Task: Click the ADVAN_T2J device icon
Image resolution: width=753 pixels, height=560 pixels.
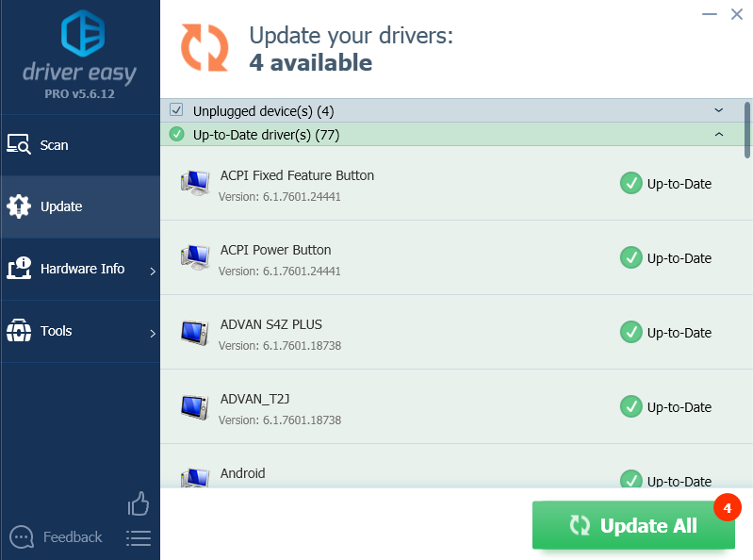Action: pyautogui.click(x=195, y=406)
